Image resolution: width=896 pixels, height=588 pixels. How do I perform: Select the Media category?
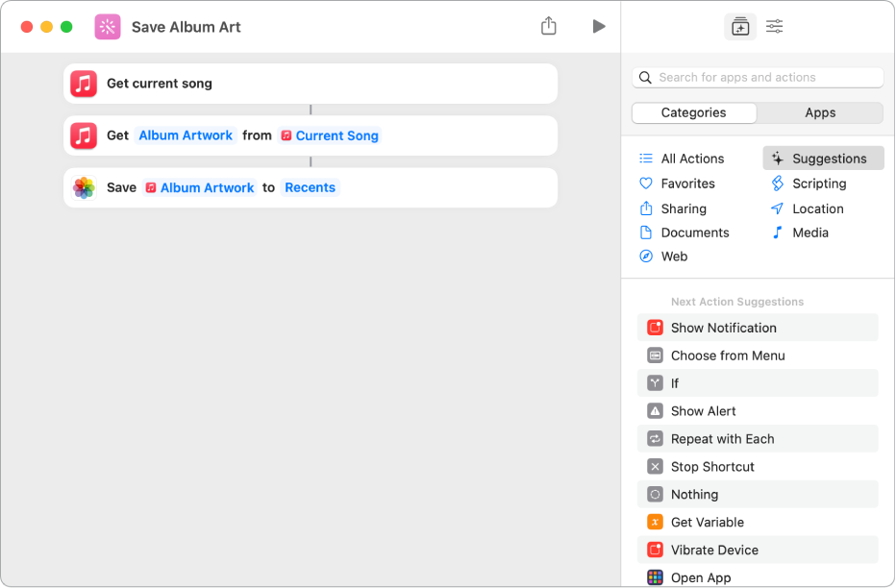[x=810, y=232]
